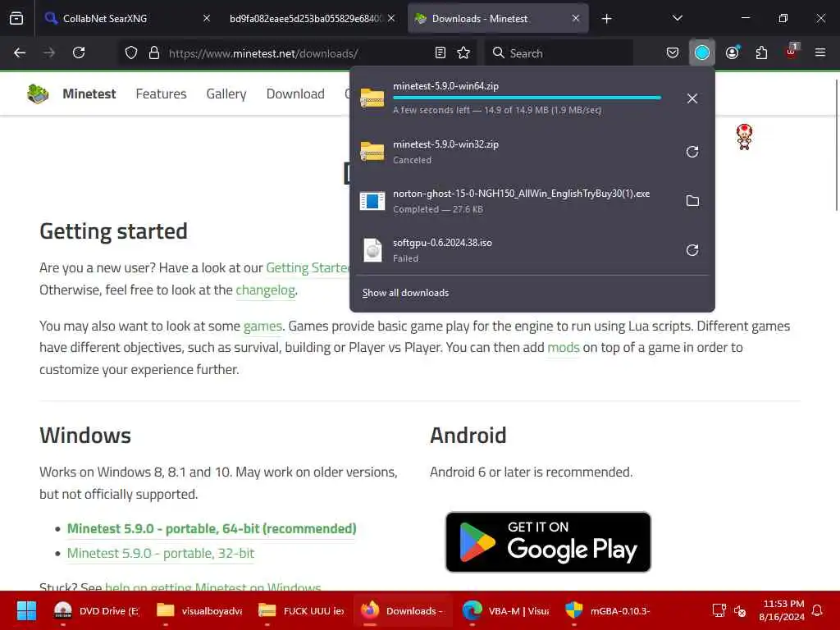The image size is (840, 630).
Task: Open the uBlock Origin extension icon
Action: [x=792, y=52]
